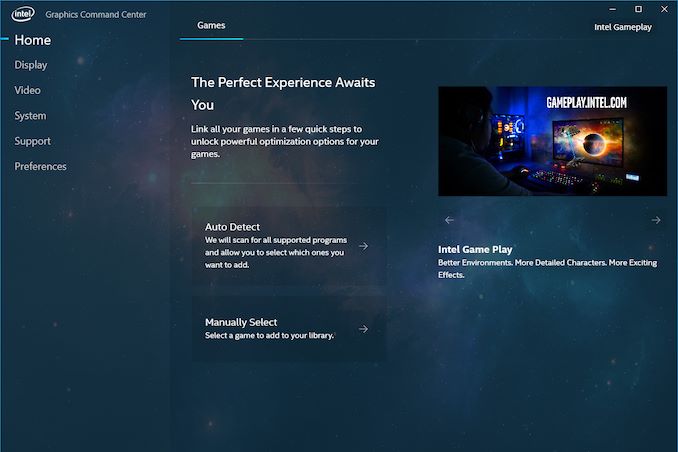Image resolution: width=678 pixels, height=452 pixels.
Task: Go to Preferences
Action: [x=40, y=166]
